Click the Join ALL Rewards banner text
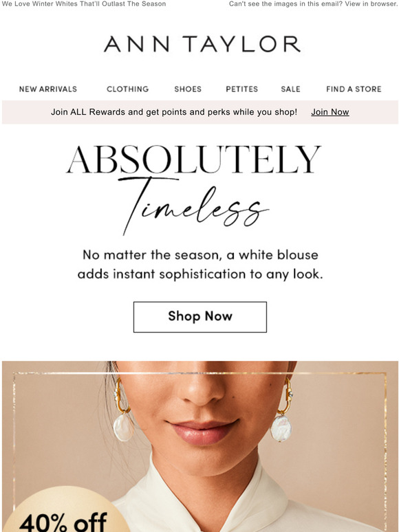The image size is (399, 532). (174, 112)
